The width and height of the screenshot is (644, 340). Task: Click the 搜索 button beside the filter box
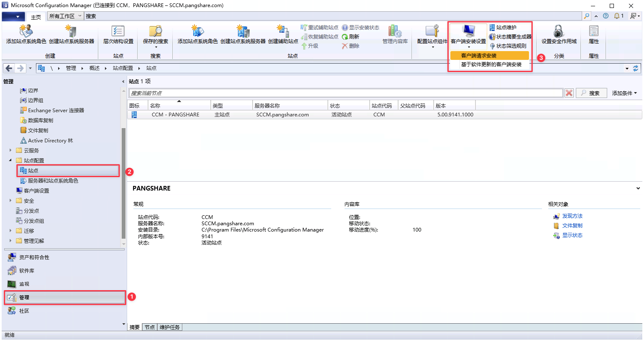click(591, 93)
